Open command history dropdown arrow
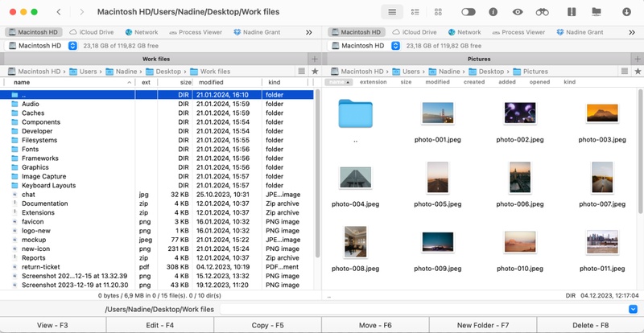 pyautogui.click(x=633, y=309)
